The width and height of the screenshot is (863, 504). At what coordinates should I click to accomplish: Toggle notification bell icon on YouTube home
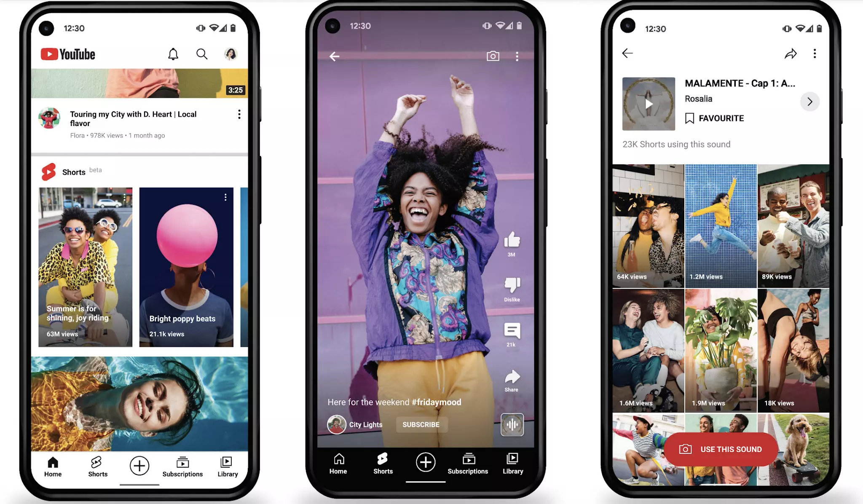click(173, 54)
